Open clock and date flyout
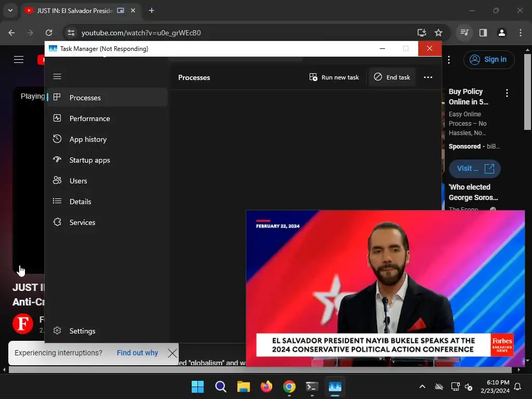This screenshot has width=532, height=399. pos(495,387)
